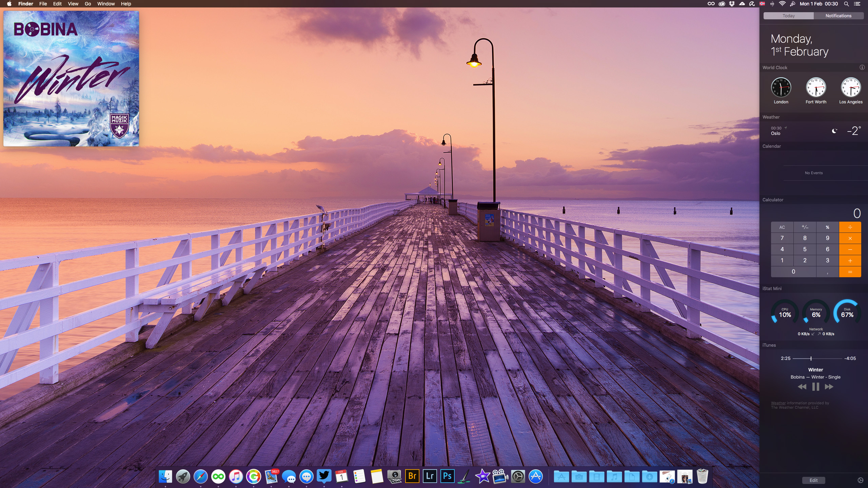Switch to the Notifications tab
The width and height of the screenshot is (868, 488).
[x=838, y=16]
